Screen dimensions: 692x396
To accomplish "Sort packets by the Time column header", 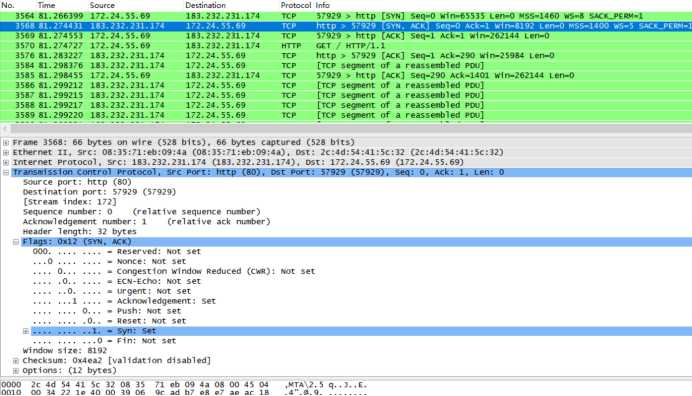I will [x=46, y=5].
